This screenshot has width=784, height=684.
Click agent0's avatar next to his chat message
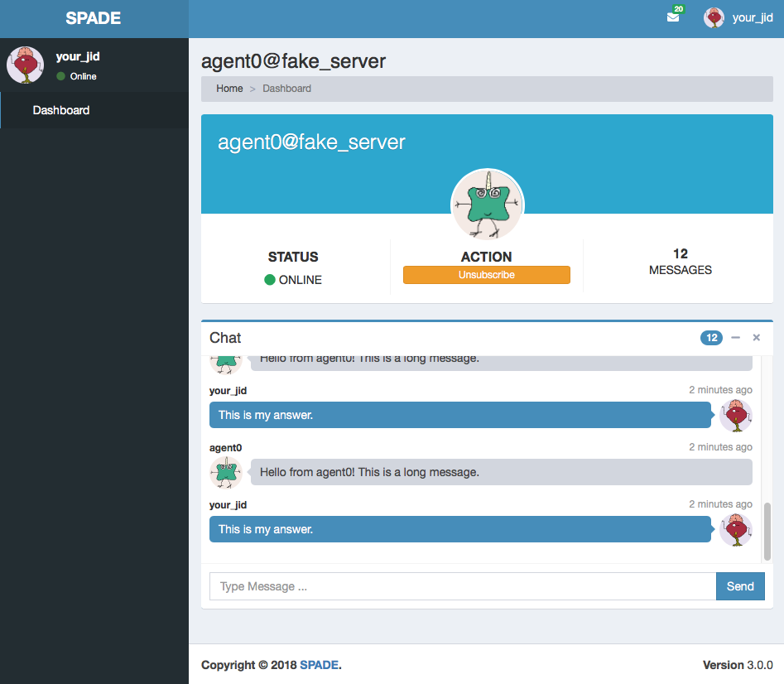[226, 472]
